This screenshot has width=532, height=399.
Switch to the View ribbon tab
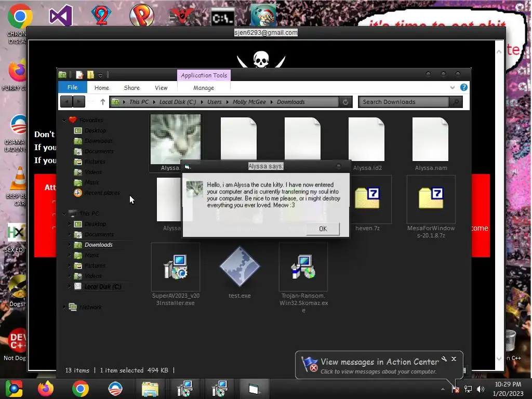(x=161, y=87)
